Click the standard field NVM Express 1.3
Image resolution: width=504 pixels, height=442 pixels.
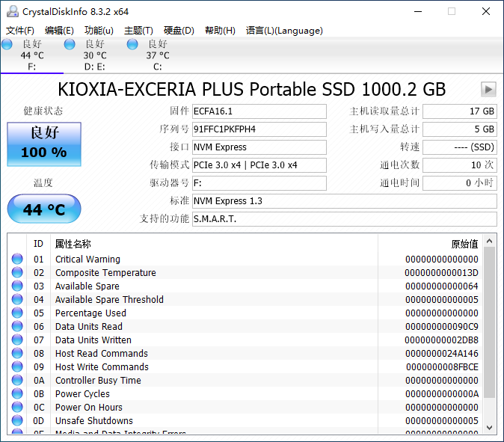(x=345, y=201)
